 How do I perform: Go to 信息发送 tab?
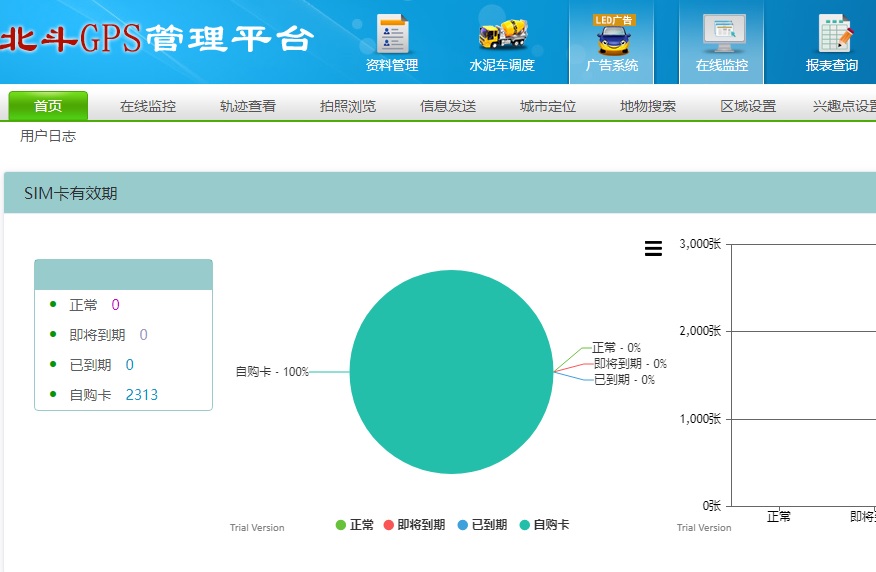tap(448, 106)
